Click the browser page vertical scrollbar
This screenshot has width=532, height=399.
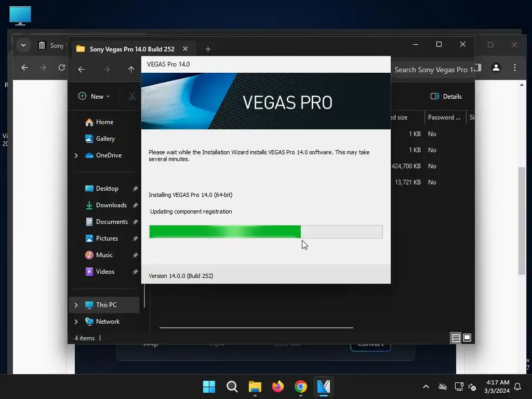522,220
